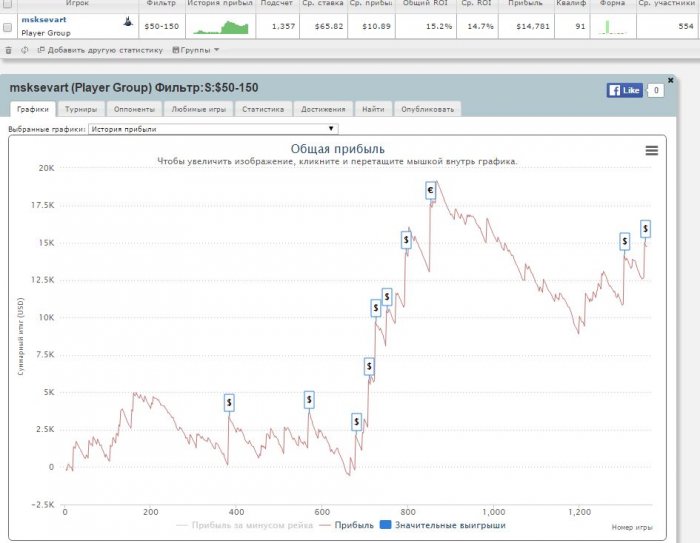
Task: Toggle 'Прибыль за минусом рейка' legend series
Action: [x=244, y=524]
